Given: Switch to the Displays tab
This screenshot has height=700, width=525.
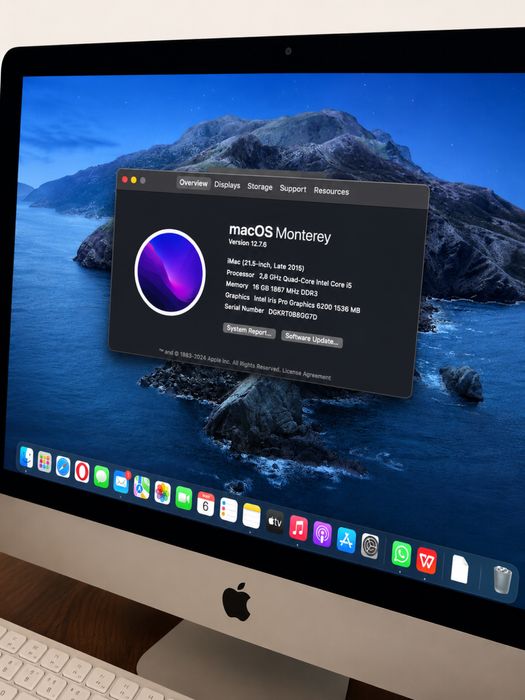Looking at the screenshot, I should click(x=227, y=185).
